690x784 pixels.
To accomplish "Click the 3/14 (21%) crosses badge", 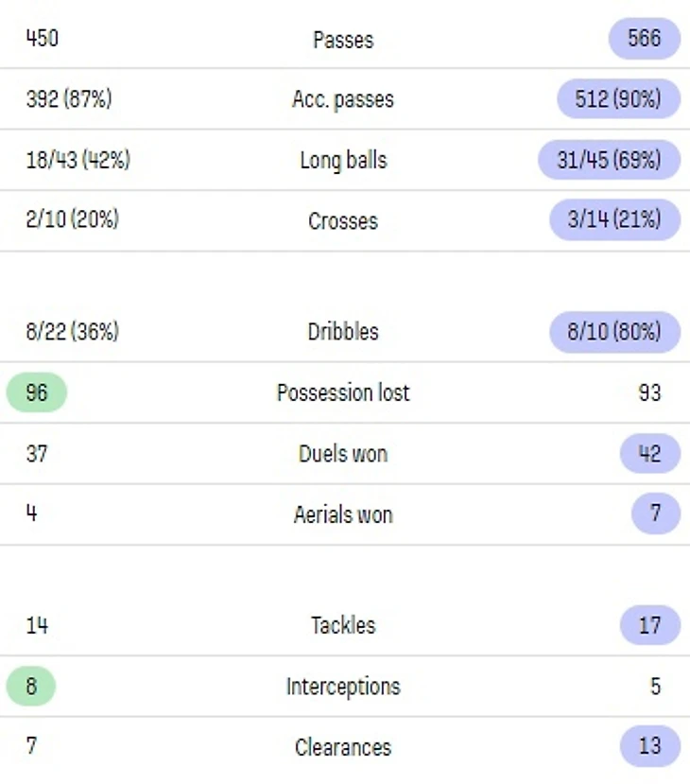I will tap(614, 219).
